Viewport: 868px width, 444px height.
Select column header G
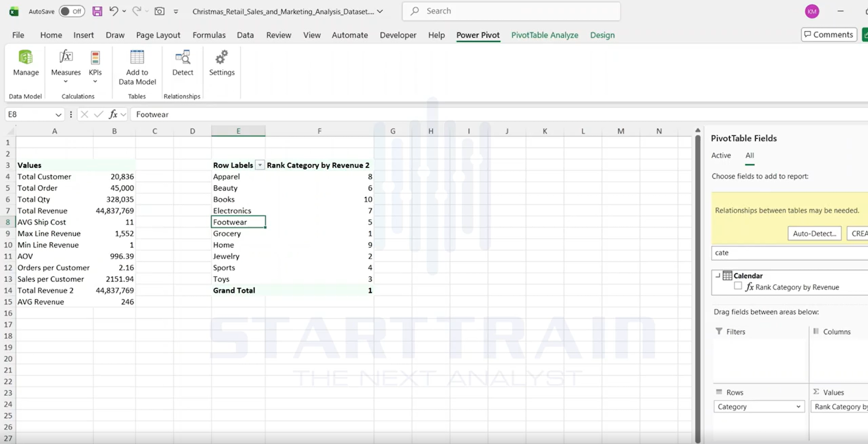[393, 131]
